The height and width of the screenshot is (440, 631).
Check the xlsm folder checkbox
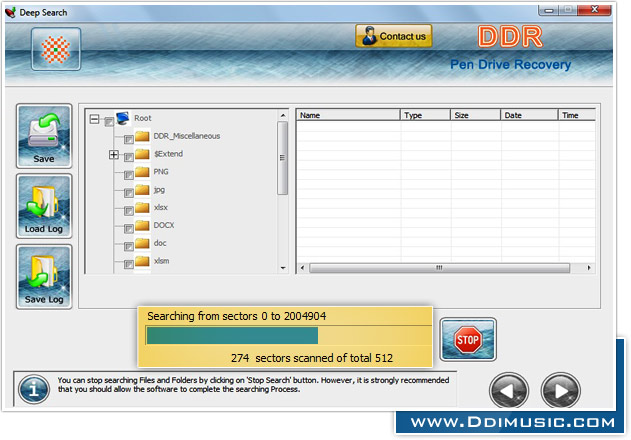(129, 264)
